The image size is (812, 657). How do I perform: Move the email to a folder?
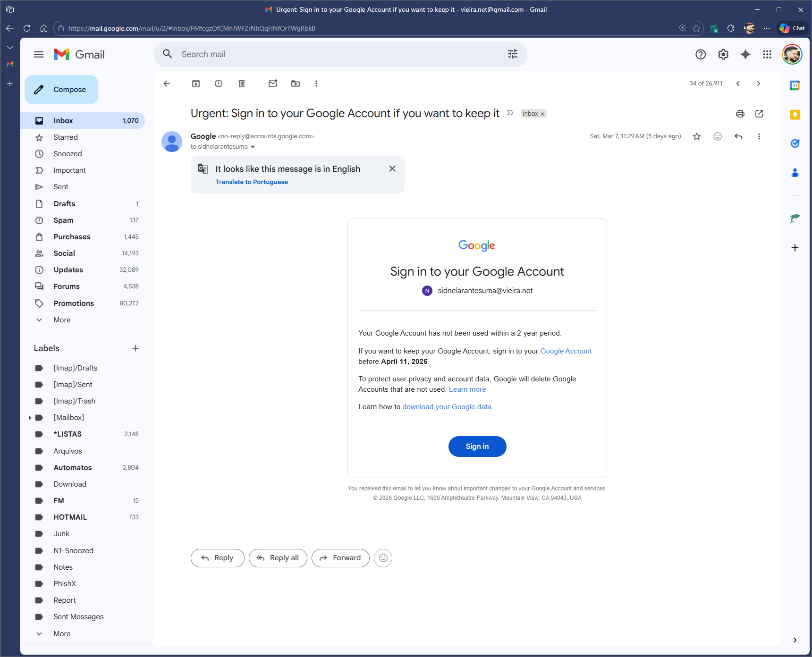point(296,84)
